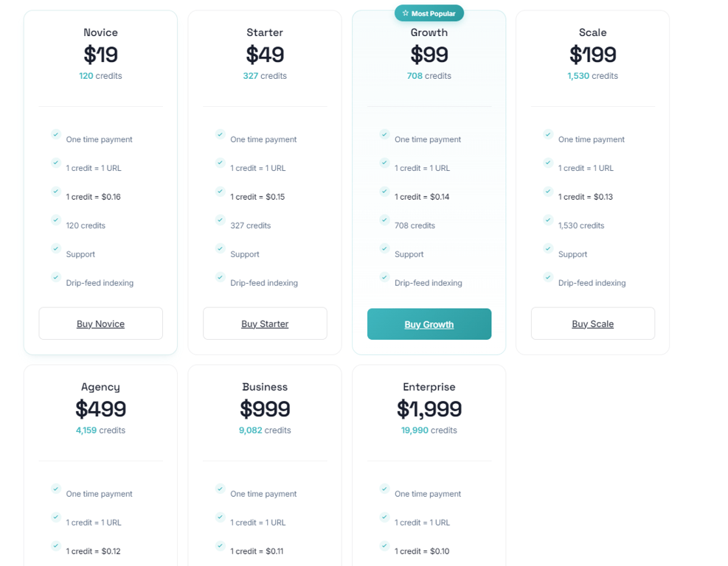Viewport: 728px width, 566px height.
Task: Click checkmark icon beside Agency 1 credit = $0.12
Action: click(56, 546)
